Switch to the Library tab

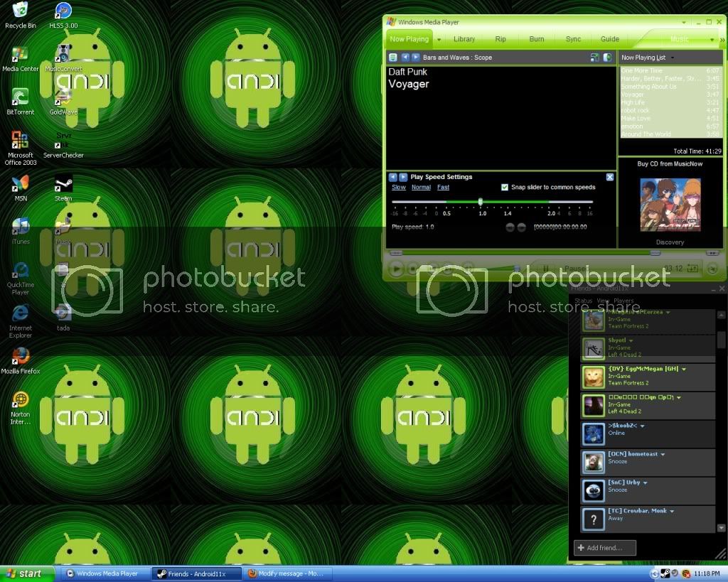[464, 39]
